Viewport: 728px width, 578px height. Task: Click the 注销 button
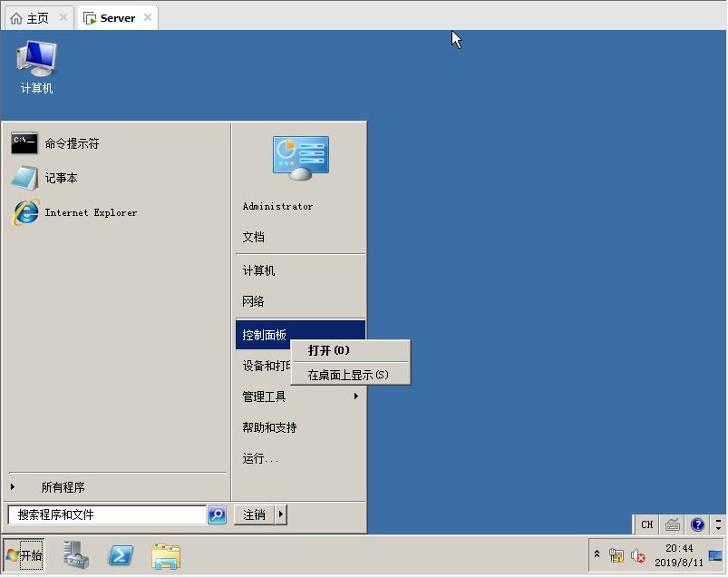pos(255,514)
